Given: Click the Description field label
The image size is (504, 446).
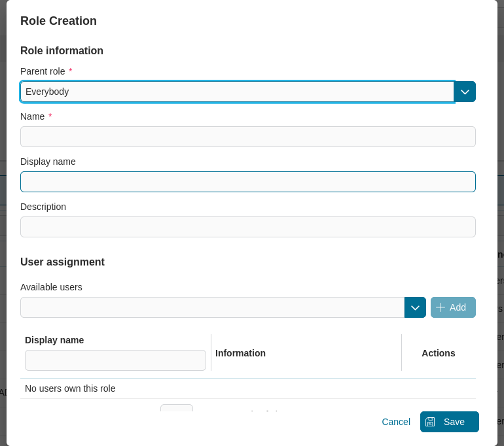Looking at the screenshot, I should coord(43,207).
